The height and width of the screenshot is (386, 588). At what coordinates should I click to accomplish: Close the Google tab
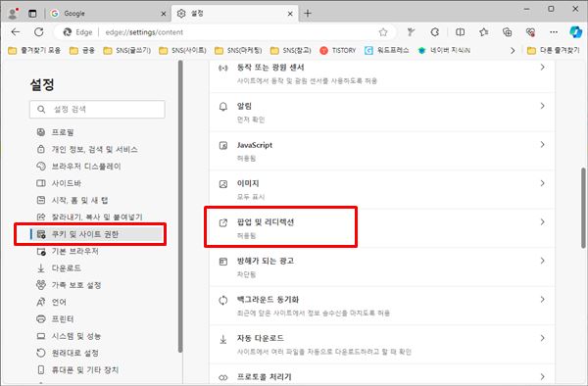pyautogui.click(x=164, y=14)
